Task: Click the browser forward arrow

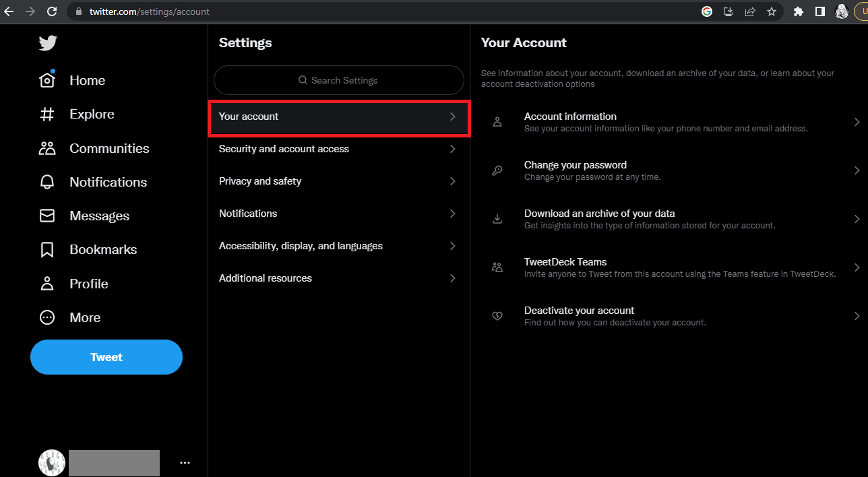Action: pyautogui.click(x=30, y=11)
